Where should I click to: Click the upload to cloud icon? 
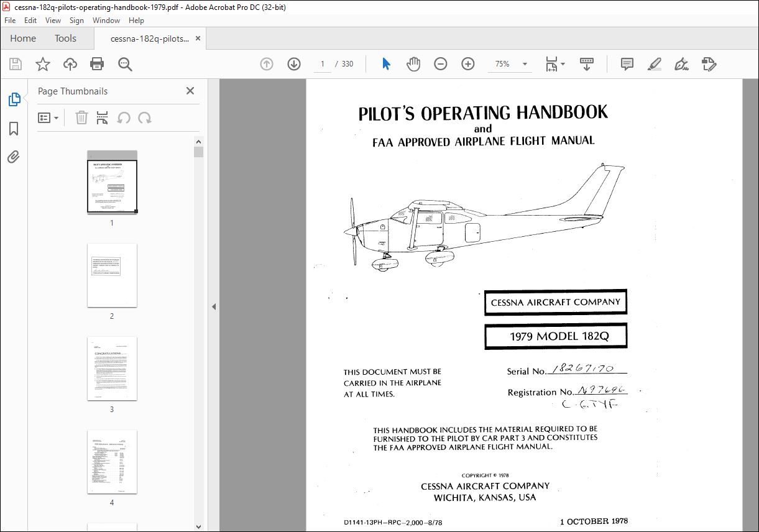tap(70, 64)
